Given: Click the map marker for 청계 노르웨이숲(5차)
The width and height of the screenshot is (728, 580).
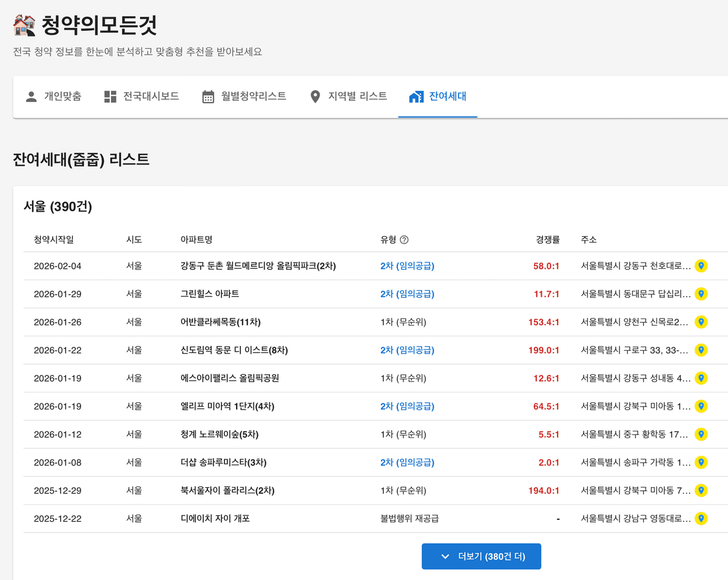Looking at the screenshot, I should (701, 434).
